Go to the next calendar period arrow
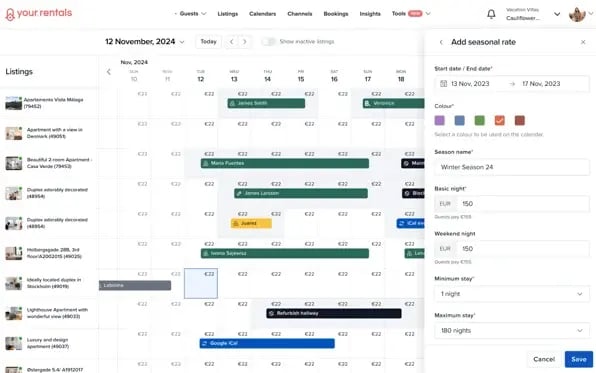Image resolution: width=596 pixels, height=373 pixels. tap(245, 41)
